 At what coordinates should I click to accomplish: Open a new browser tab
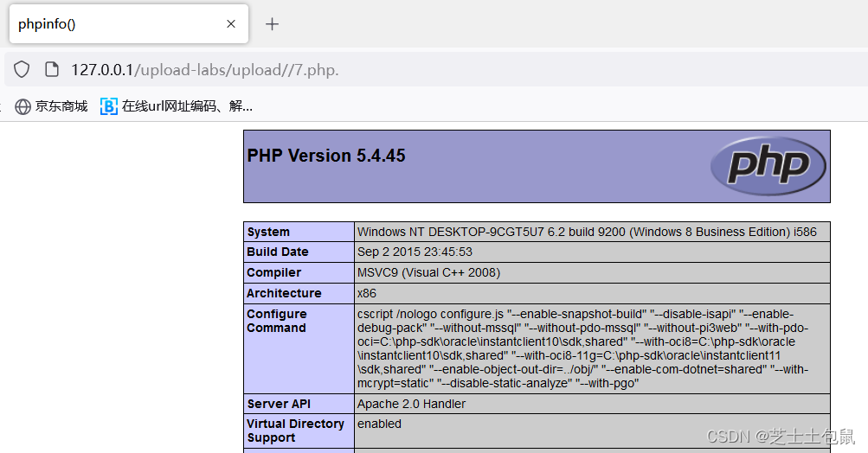(x=272, y=24)
